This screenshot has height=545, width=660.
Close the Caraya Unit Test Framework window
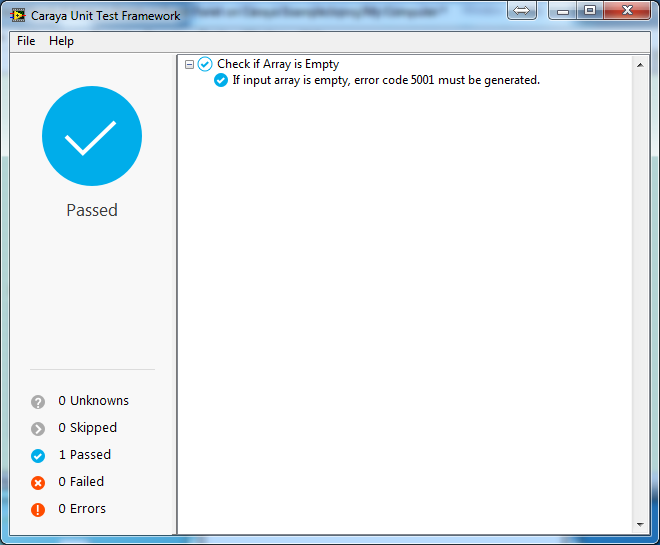627,10
